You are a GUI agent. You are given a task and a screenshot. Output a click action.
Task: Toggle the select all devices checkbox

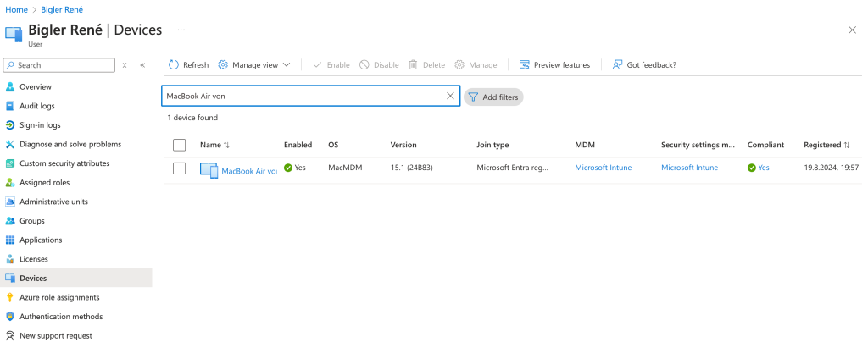click(x=179, y=145)
